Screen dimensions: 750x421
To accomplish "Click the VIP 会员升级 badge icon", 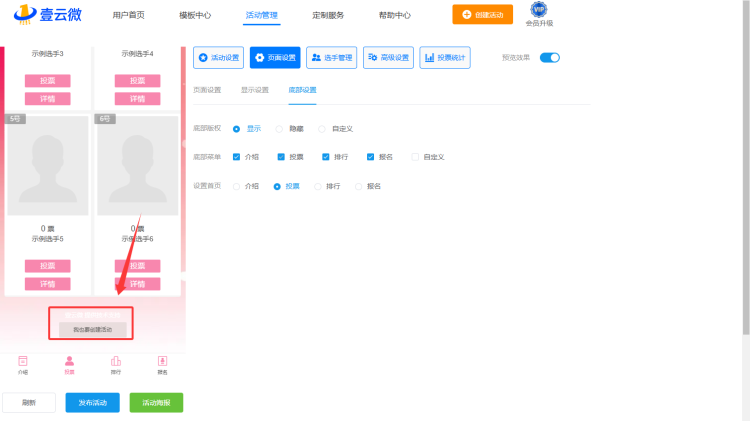I will [539, 10].
